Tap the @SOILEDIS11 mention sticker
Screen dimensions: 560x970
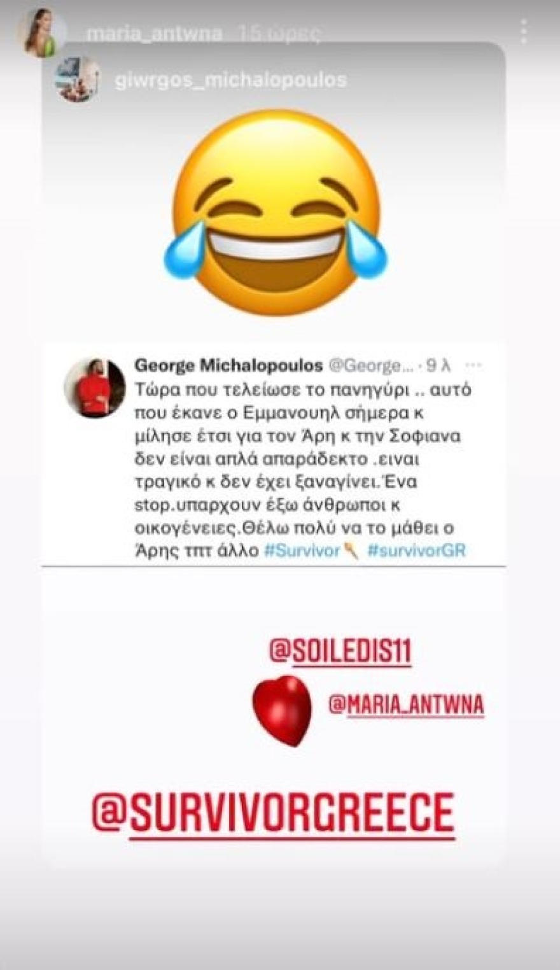[340, 651]
